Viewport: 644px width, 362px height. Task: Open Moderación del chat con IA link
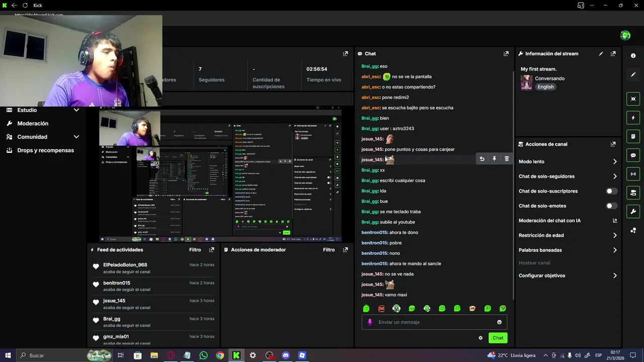pos(568,221)
